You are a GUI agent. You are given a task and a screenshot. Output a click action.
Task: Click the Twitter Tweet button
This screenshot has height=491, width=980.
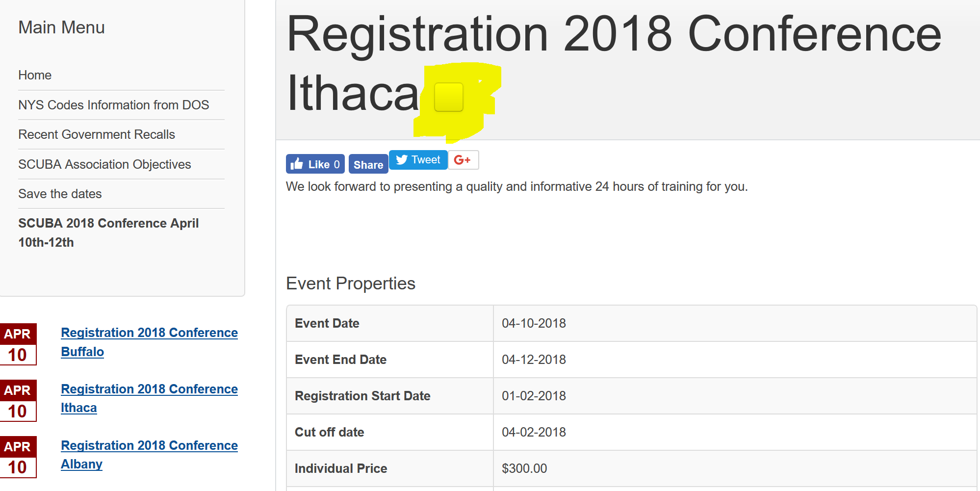click(418, 160)
